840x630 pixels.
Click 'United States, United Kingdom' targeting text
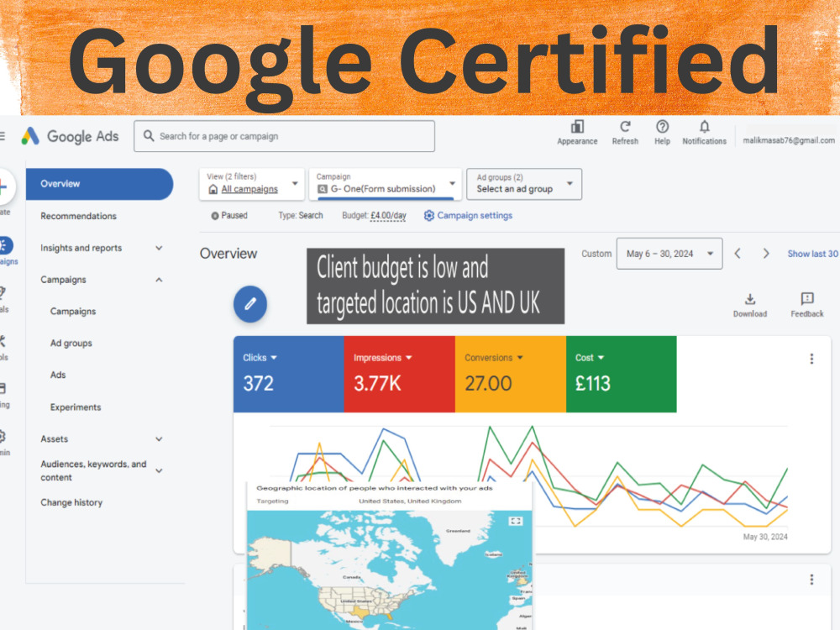point(410,501)
